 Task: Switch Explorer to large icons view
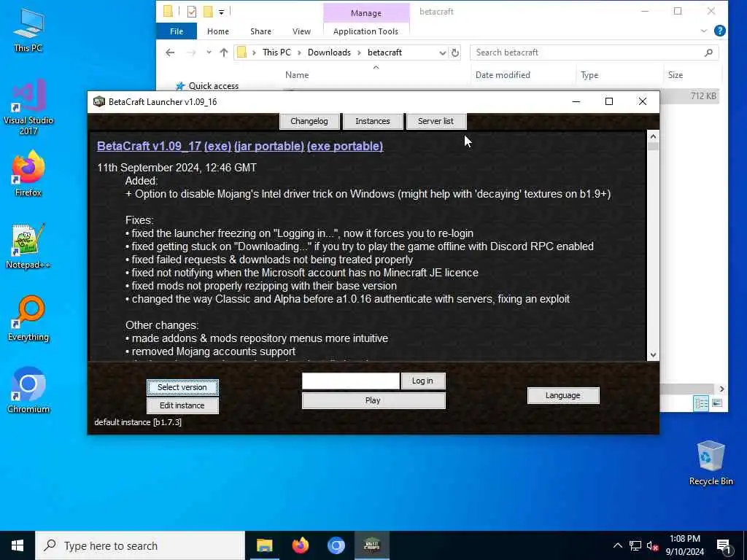(x=717, y=404)
